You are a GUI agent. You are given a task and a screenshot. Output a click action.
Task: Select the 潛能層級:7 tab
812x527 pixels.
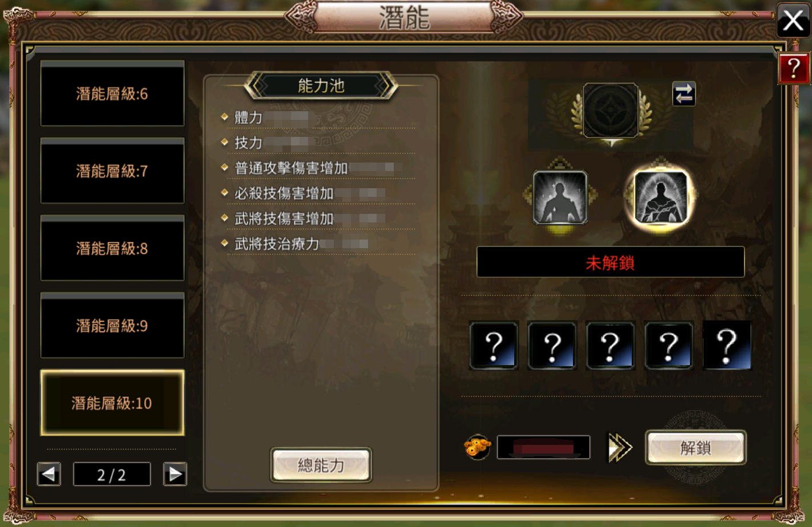click(x=112, y=171)
